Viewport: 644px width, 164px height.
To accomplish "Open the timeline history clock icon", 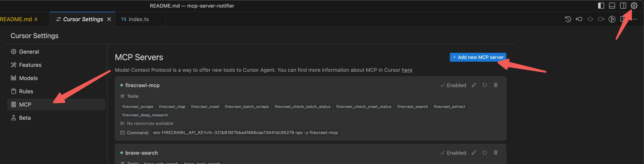I will pos(568,19).
